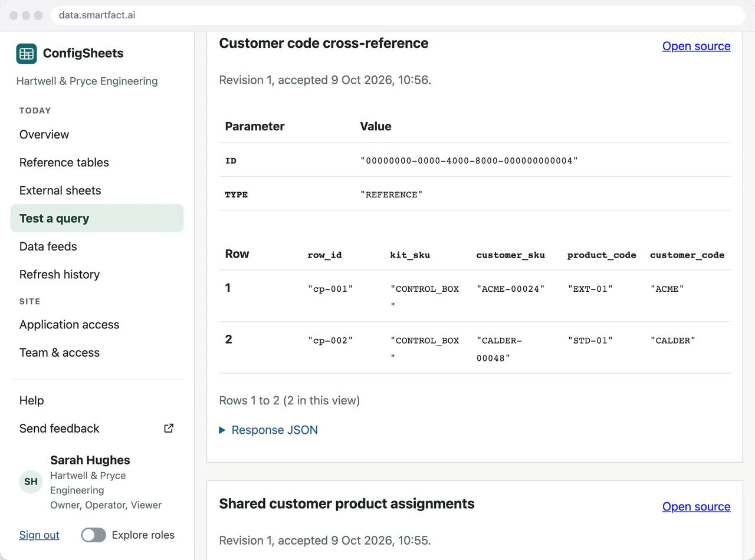Open source for Customer code cross-reference

(697, 46)
